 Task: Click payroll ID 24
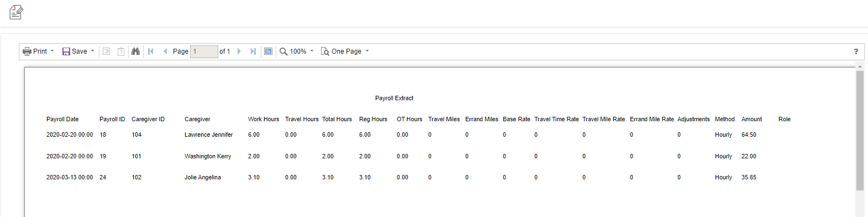point(103,177)
